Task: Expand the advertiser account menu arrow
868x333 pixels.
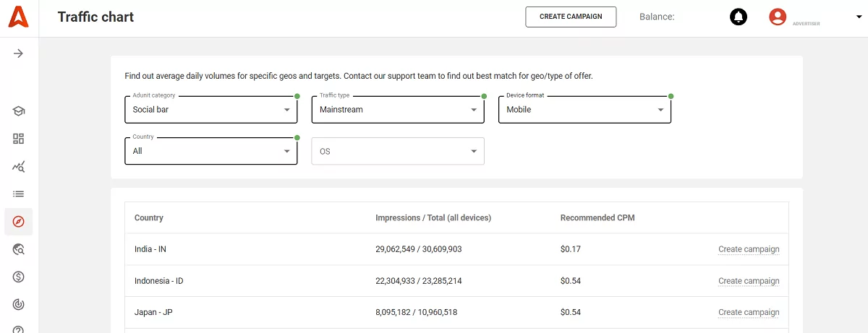Action: (849, 17)
